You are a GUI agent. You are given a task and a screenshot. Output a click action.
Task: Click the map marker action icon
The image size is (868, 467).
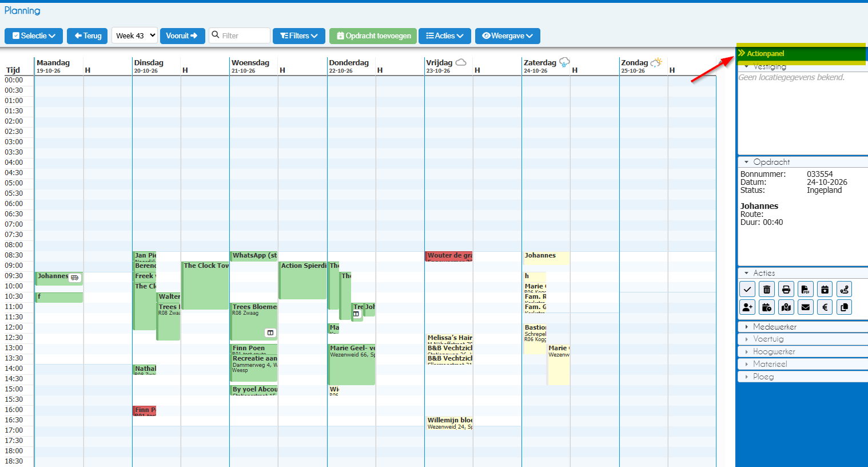click(x=786, y=307)
